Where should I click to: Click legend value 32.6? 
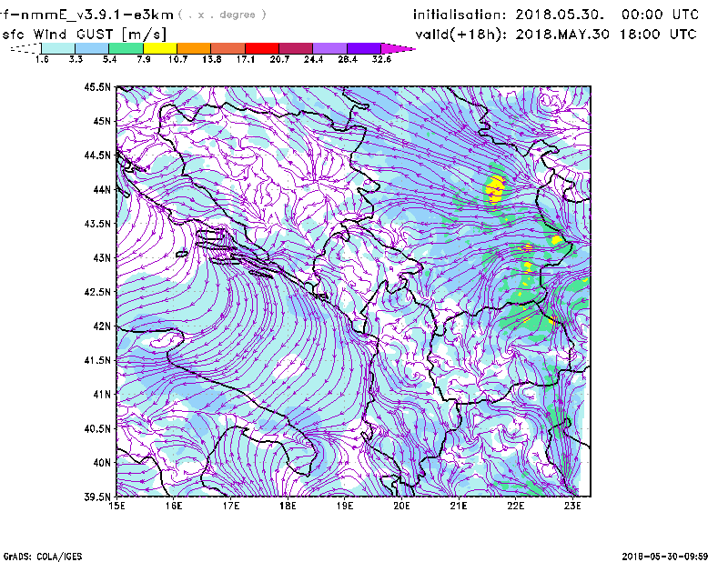click(x=381, y=59)
